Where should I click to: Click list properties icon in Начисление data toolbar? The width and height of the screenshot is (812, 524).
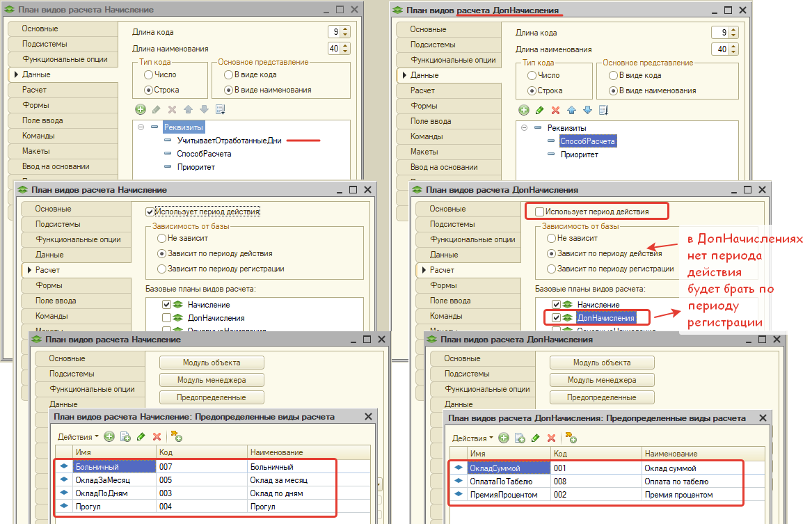220,109
